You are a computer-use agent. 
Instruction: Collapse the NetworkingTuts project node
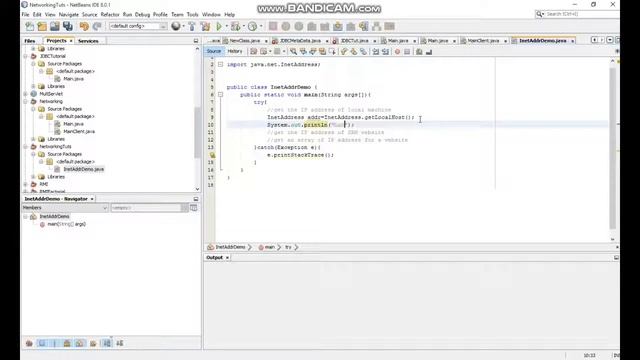(x=26, y=147)
